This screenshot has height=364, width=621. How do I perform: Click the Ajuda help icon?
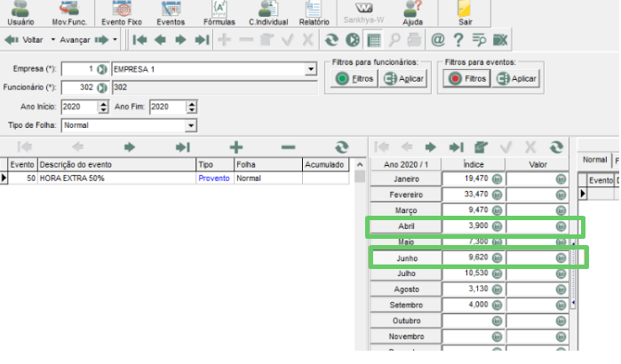click(x=413, y=13)
